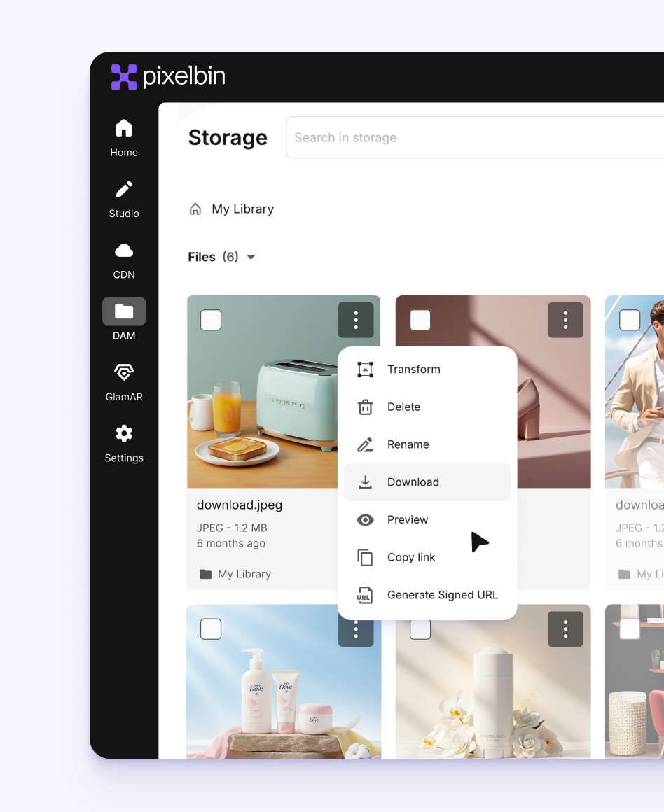This screenshot has width=664, height=812.
Task: Click folder icon on toaster card
Action: click(206, 574)
